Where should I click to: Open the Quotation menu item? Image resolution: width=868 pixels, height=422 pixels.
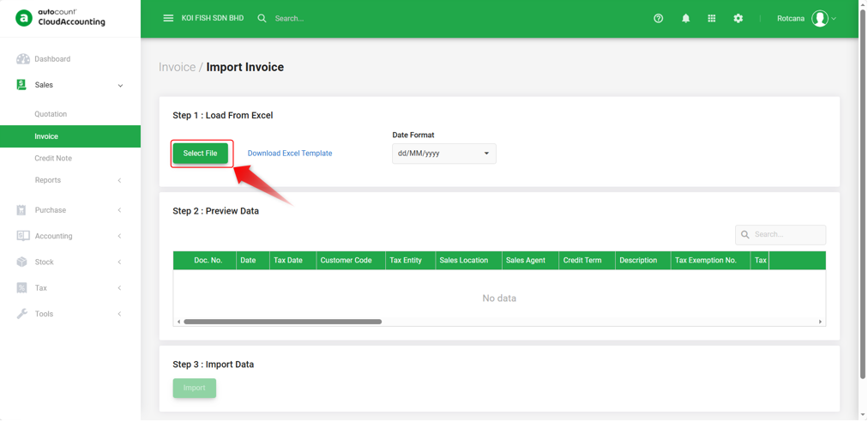point(51,114)
